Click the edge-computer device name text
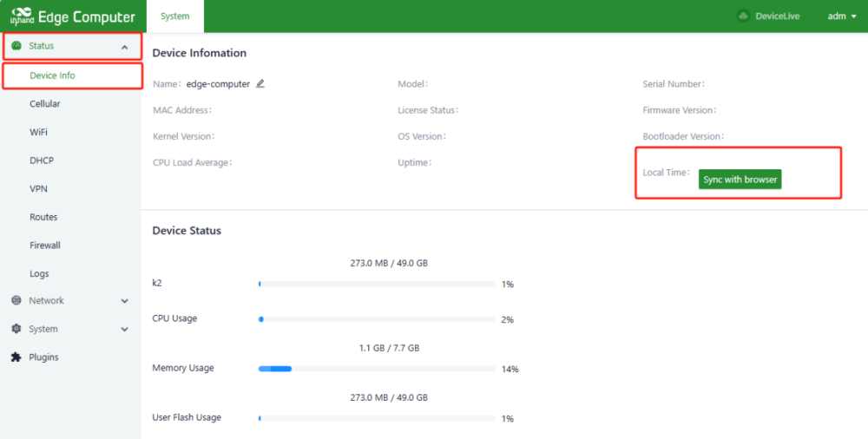Image resolution: width=868 pixels, height=439 pixels. pos(218,84)
